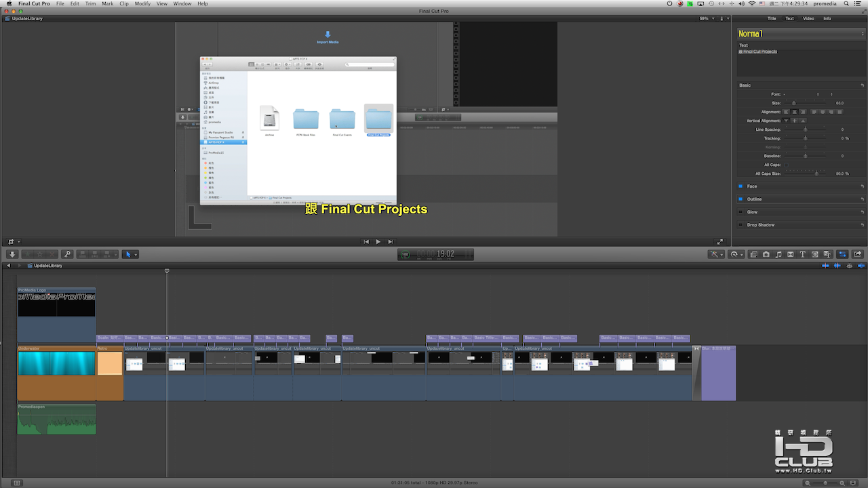Click the Share export icon
Image resolution: width=868 pixels, height=488 pixels.
click(x=858, y=254)
